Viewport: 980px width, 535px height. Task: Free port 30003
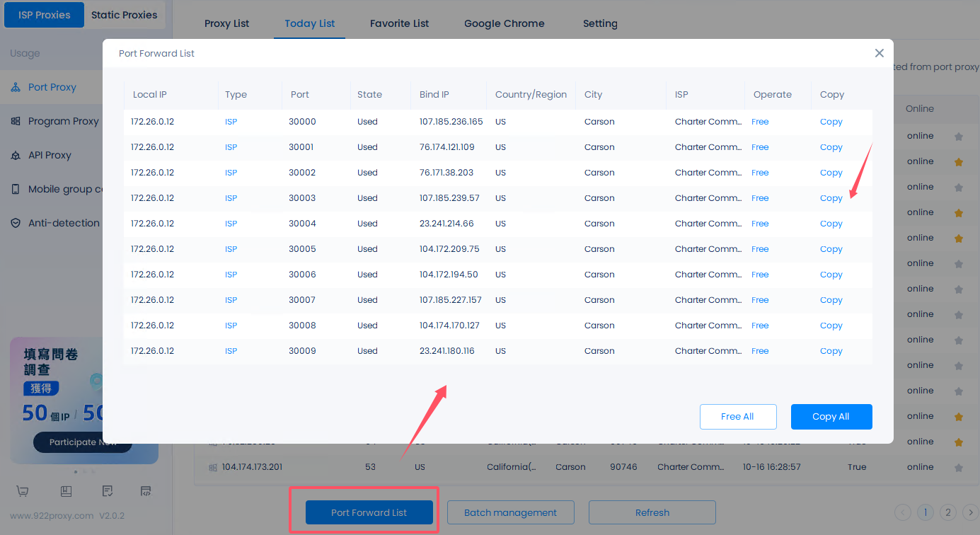pos(760,198)
